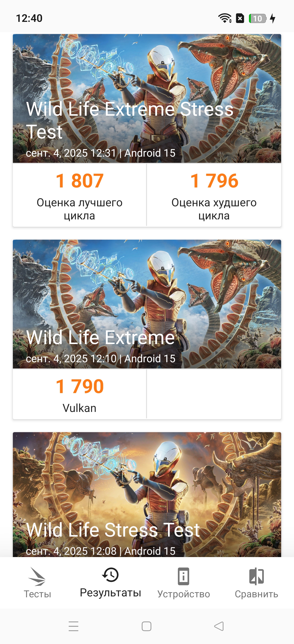Tap the SIM card missing status icon
This screenshot has width=294, height=644.
tap(240, 18)
